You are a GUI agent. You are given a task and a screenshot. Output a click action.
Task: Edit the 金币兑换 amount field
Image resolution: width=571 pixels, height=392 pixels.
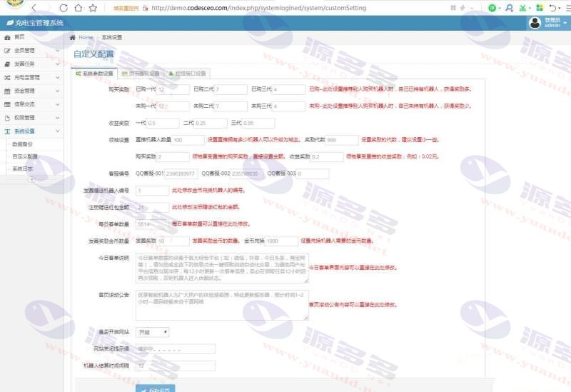coord(281,241)
